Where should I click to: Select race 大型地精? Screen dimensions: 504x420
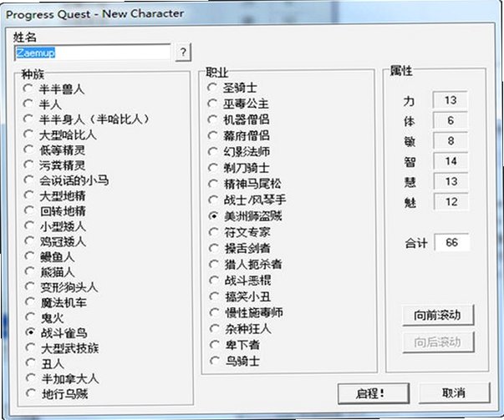(55, 195)
